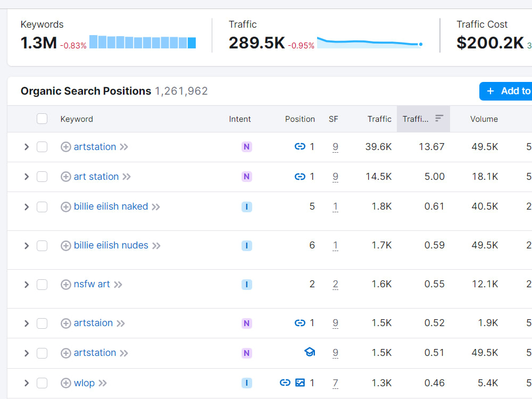
Task: Expand the wlop row chevron
Action: 27,383
